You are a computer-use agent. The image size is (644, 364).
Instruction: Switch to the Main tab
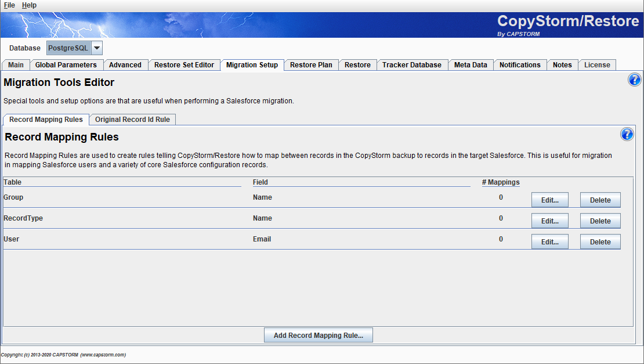pos(16,65)
